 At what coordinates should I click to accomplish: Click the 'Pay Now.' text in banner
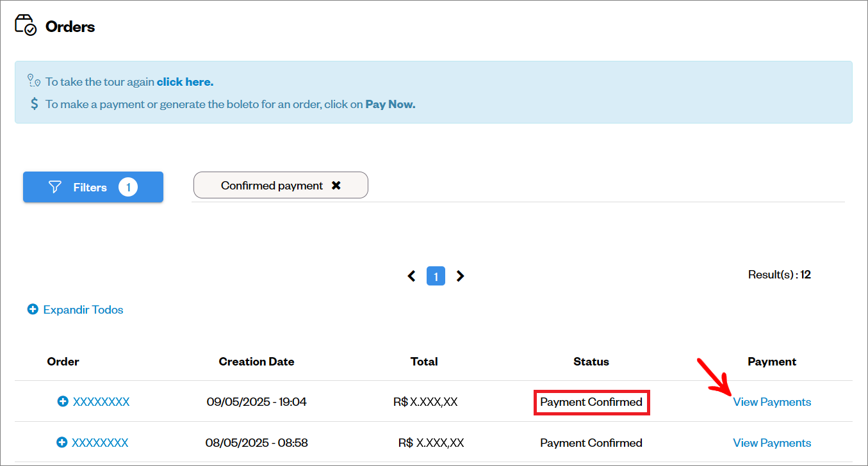coord(390,104)
